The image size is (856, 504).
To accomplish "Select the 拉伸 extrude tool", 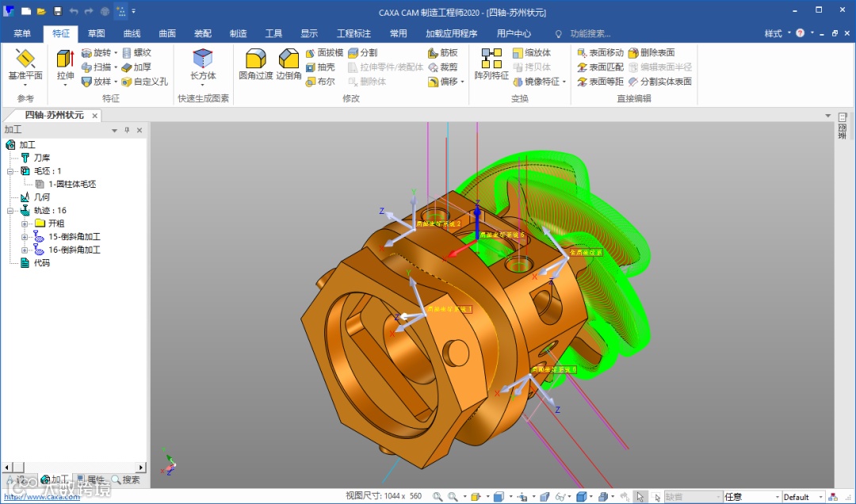I will point(65,64).
